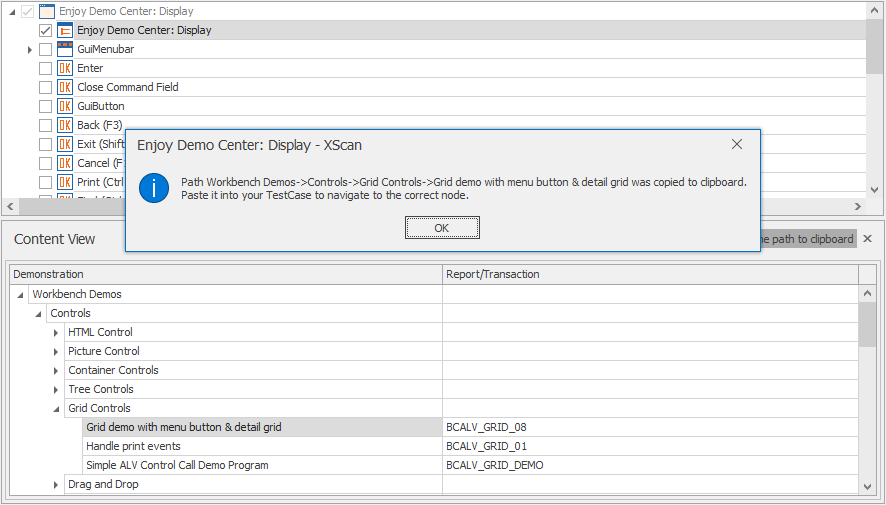Uncheck the Enjoy Demo Center: Display checkbox
886x505 pixels.
click(x=45, y=30)
